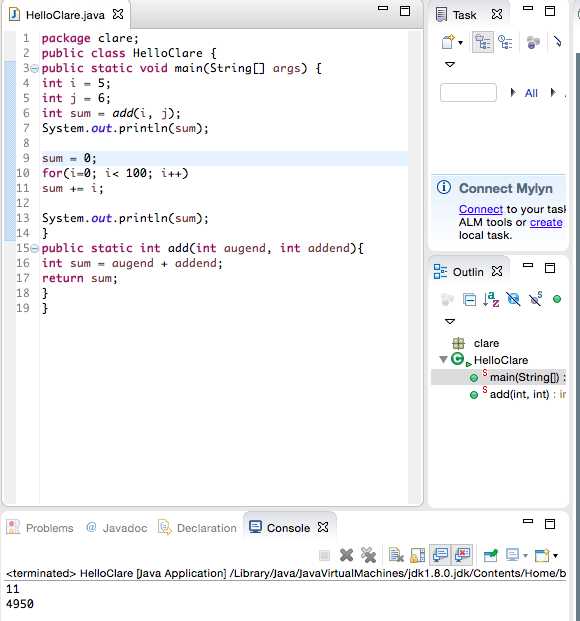Click 'return sum;' on line 17

(x=80, y=278)
